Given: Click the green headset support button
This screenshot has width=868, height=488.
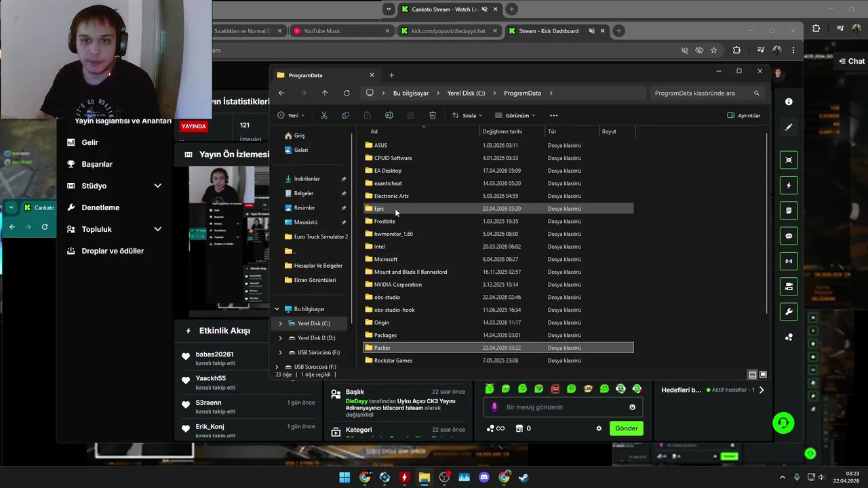Looking at the screenshot, I should point(783,423).
